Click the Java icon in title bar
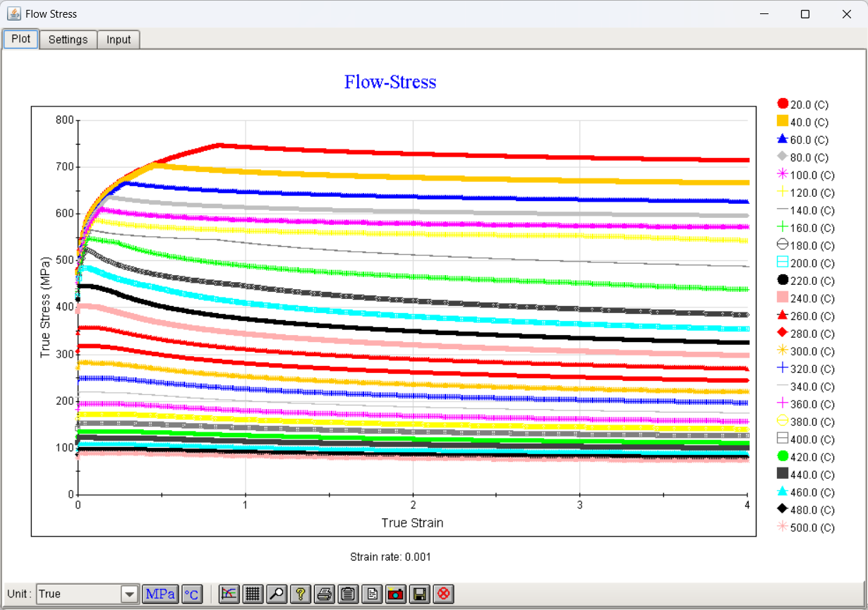Viewport: 868px width, 610px height. tap(14, 14)
